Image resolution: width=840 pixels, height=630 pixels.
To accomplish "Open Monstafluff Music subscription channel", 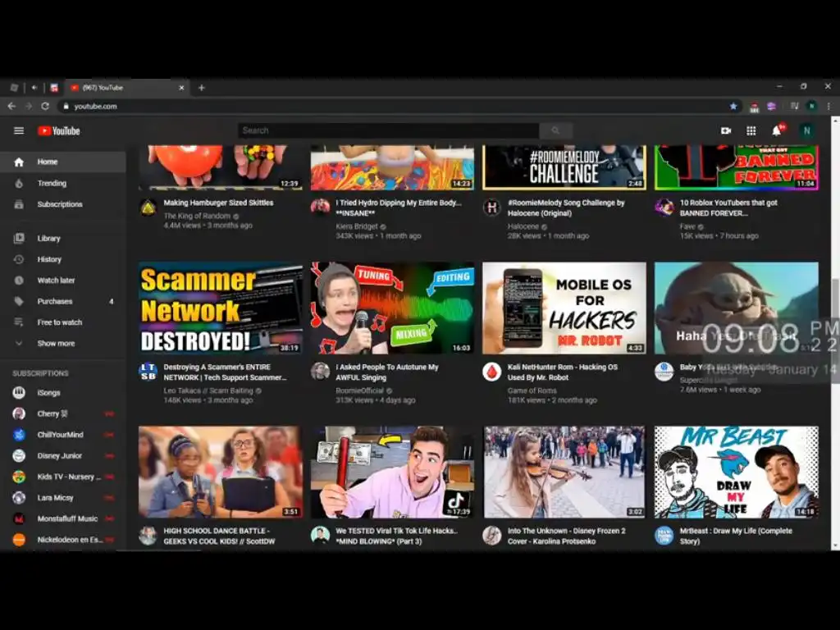I will pyautogui.click(x=62, y=518).
